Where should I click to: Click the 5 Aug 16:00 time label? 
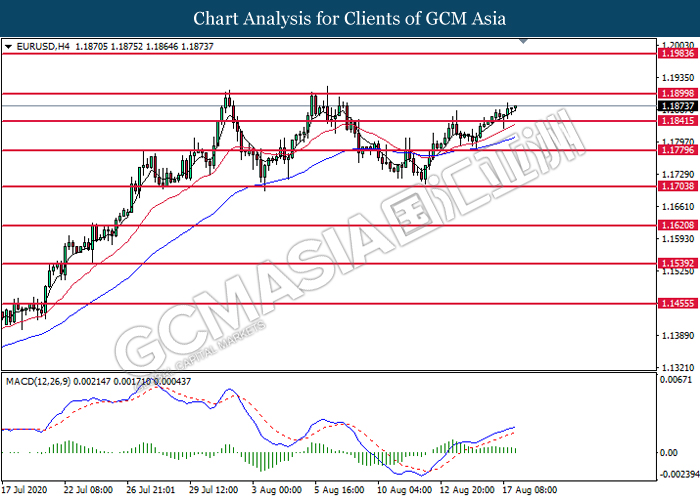pos(339,490)
